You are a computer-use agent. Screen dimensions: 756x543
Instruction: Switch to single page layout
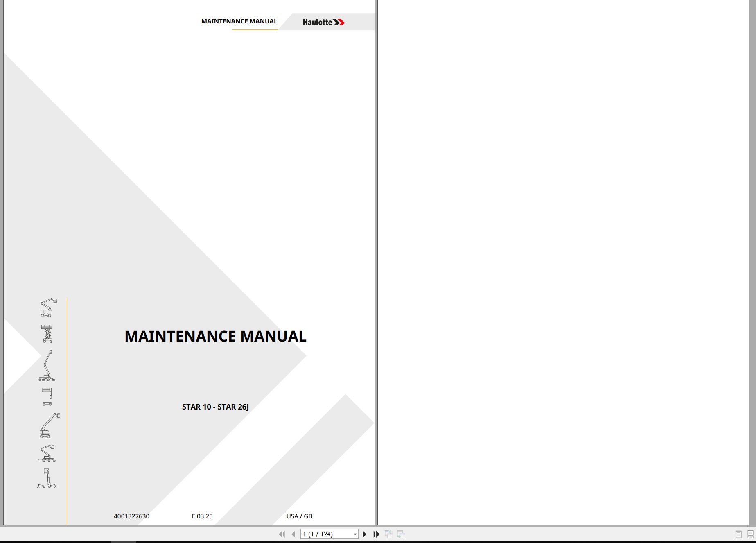[x=738, y=534]
